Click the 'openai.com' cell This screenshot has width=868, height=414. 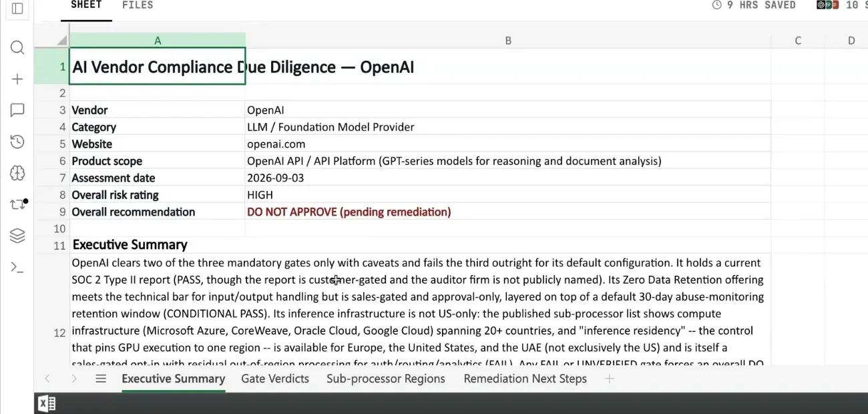tap(508, 144)
